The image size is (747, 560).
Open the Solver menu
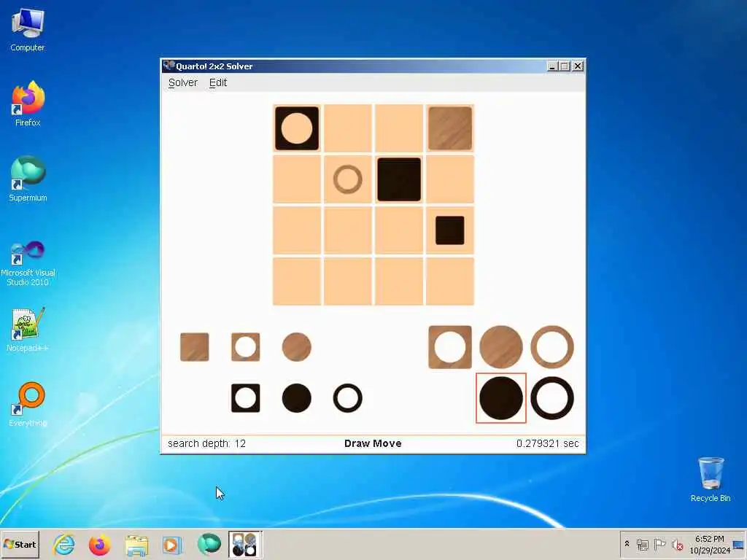tap(182, 82)
